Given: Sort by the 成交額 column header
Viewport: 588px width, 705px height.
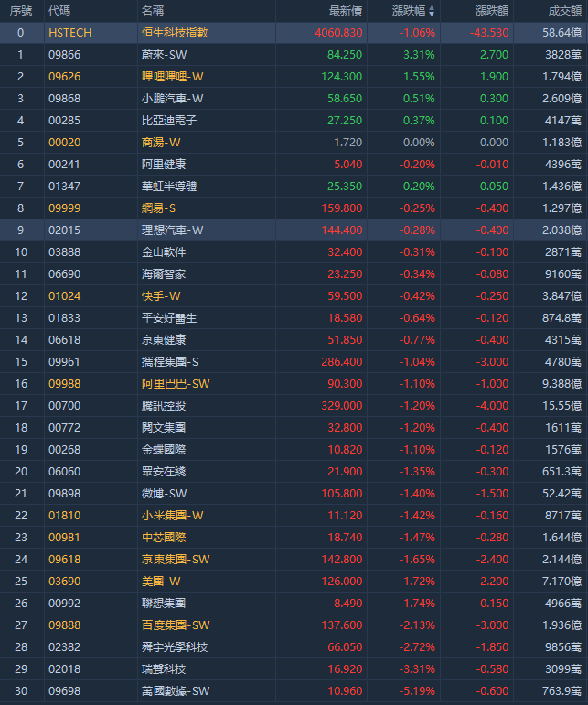Looking at the screenshot, I should click(x=565, y=11).
